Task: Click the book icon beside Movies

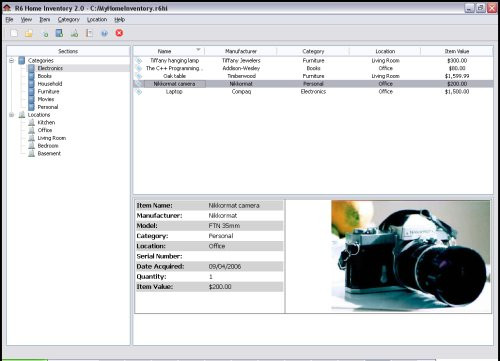Action: 31,99
